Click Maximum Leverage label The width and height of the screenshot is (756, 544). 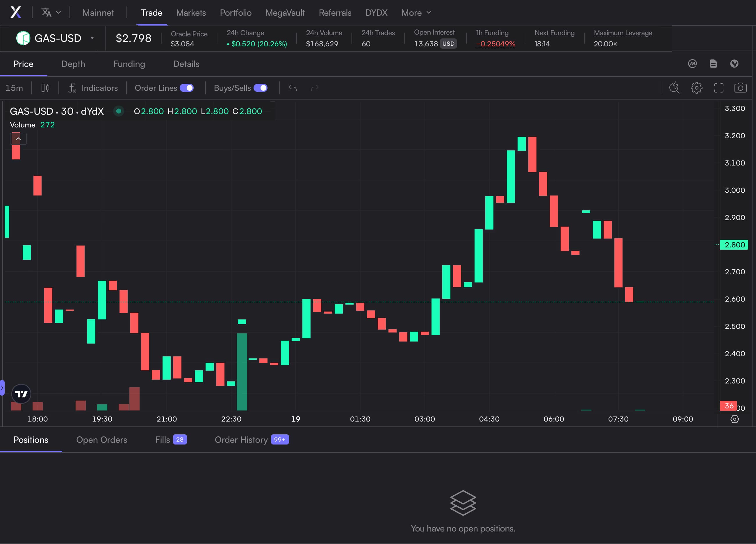pos(623,33)
